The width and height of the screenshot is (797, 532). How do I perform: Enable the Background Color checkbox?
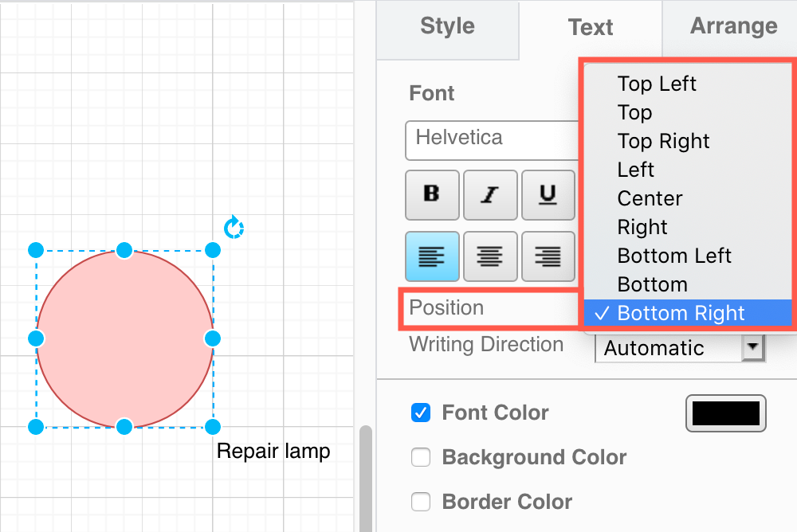pos(420,457)
